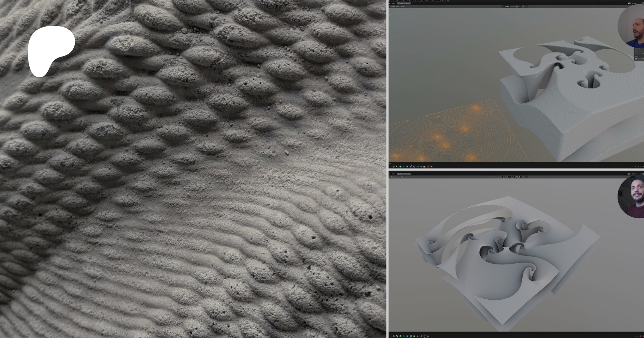Click Scene selector field in contour-lines Blender window

[x=634, y=3]
